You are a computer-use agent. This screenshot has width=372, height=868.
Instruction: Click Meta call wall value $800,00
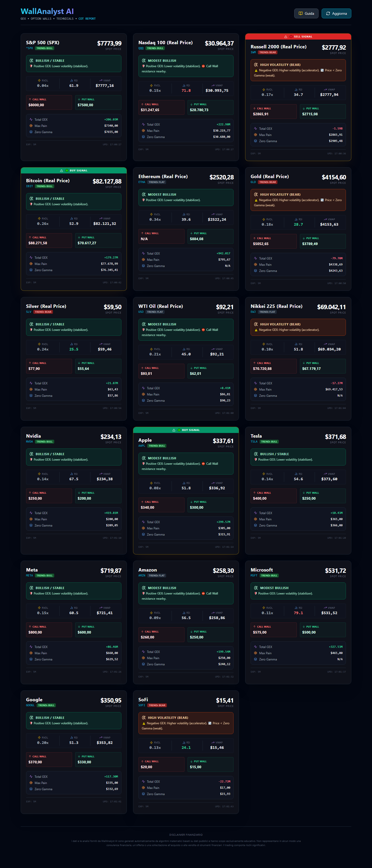coord(35,633)
